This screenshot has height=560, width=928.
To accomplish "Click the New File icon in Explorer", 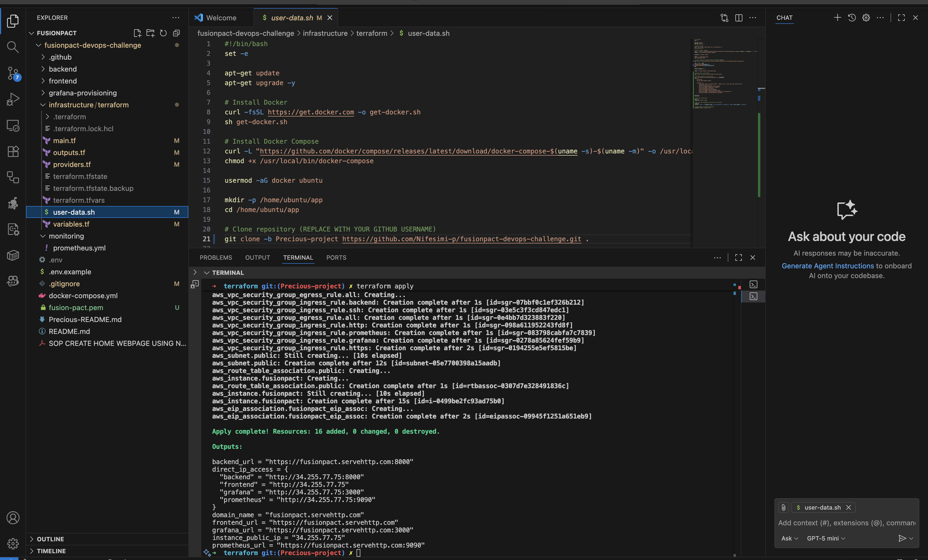I will (137, 33).
